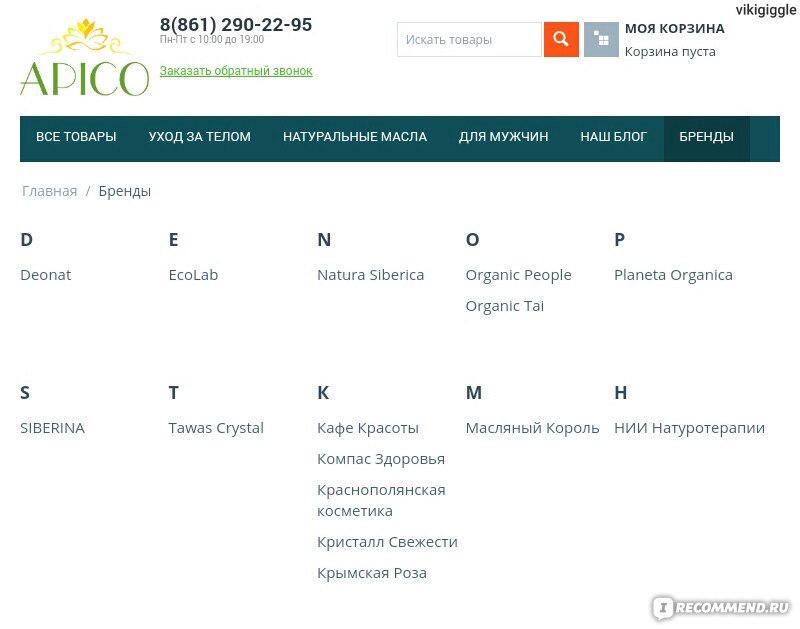This screenshot has width=800, height=629.
Task: Go to the ДЛЯ МУЖЧИН section
Action: (x=503, y=137)
